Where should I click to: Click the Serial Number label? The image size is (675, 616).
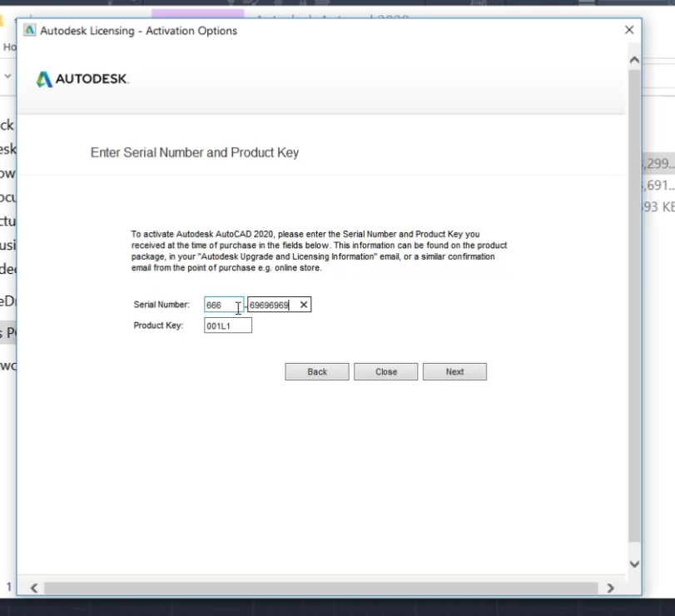point(161,305)
